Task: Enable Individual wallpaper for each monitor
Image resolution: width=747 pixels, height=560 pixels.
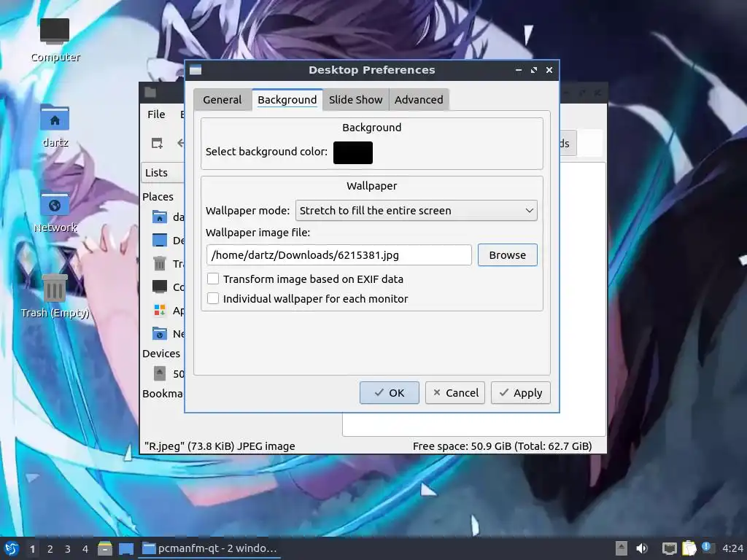Action: coord(213,298)
